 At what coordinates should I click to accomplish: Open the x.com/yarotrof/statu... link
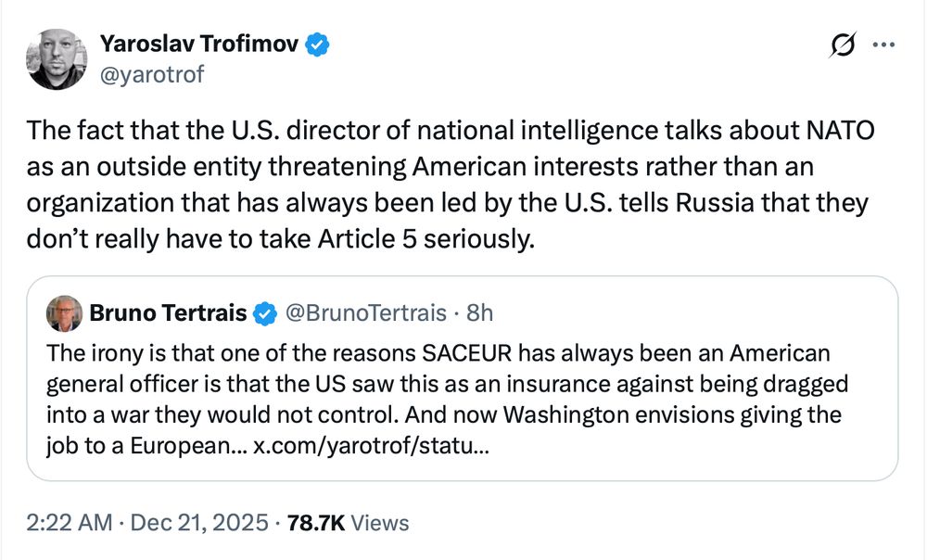[x=370, y=446]
